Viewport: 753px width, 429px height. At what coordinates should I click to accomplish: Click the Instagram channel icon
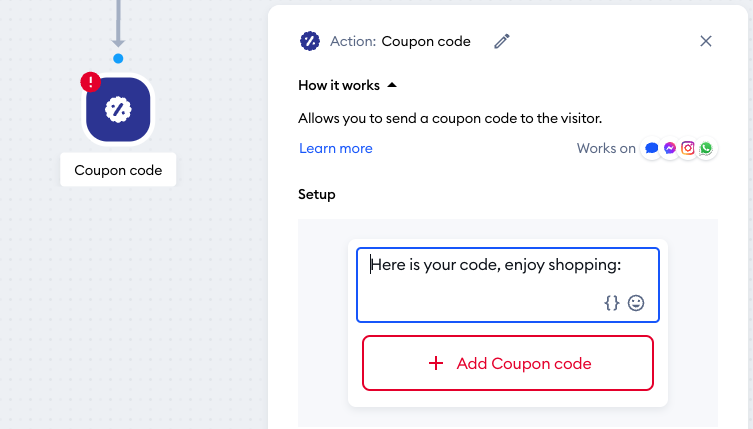[x=688, y=148]
